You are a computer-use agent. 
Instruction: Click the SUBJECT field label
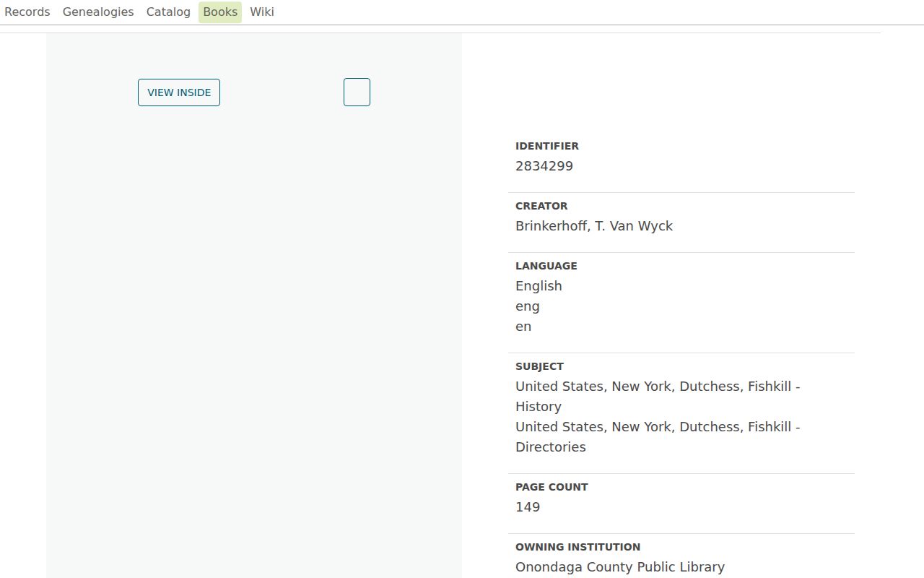point(539,366)
